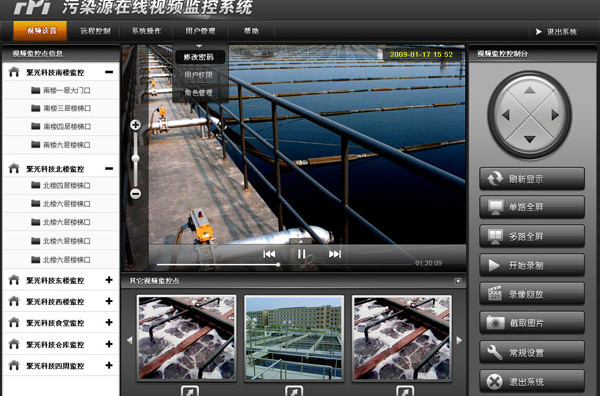Click the video playback progress bar handle
Image resolution: width=600 pixels, height=396 pixels.
(x=279, y=264)
